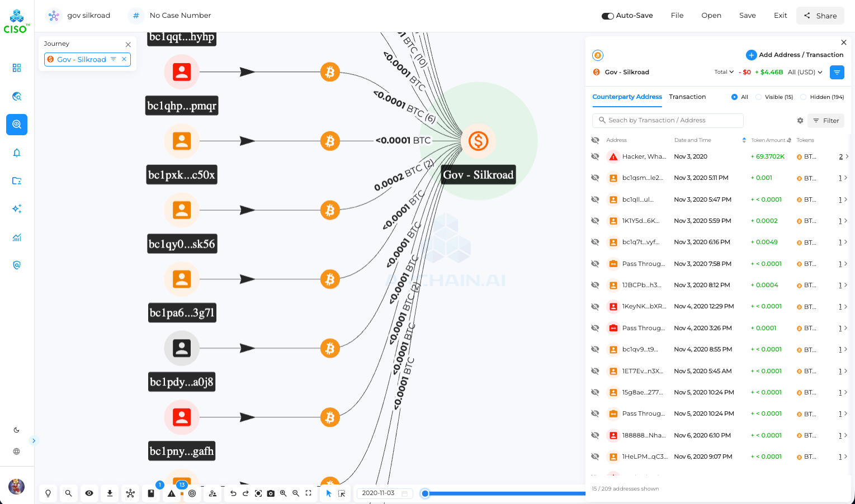
Task: Open the alerts bell icon in sidebar
Action: [x=17, y=153]
